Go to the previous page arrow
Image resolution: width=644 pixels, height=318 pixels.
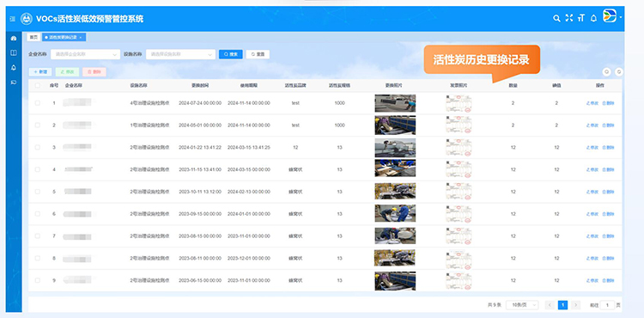click(x=550, y=305)
